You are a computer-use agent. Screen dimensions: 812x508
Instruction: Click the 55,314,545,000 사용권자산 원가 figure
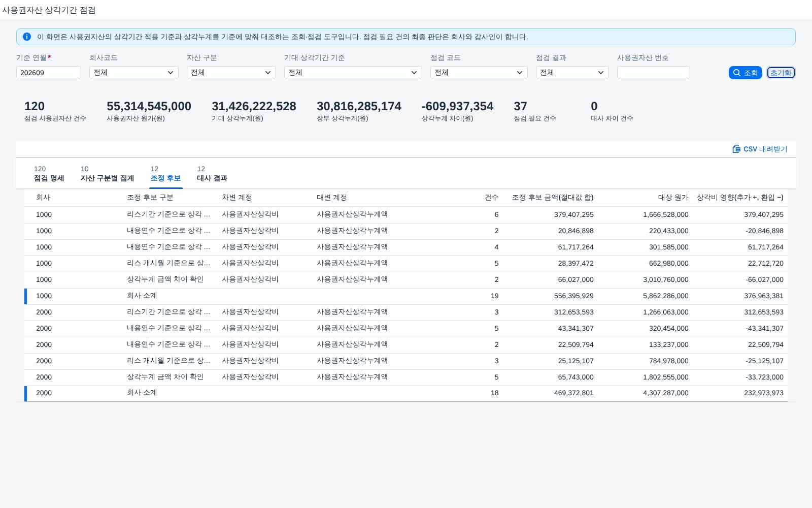[149, 106]
